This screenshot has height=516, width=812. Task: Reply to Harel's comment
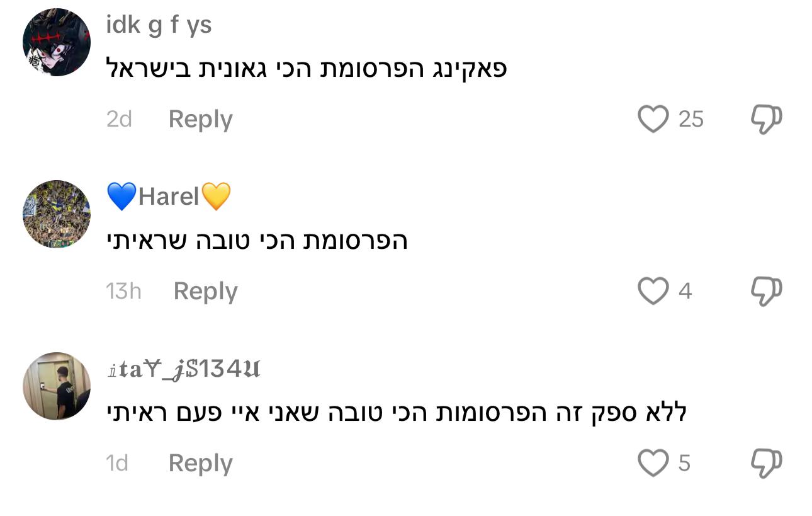(205, 291)
